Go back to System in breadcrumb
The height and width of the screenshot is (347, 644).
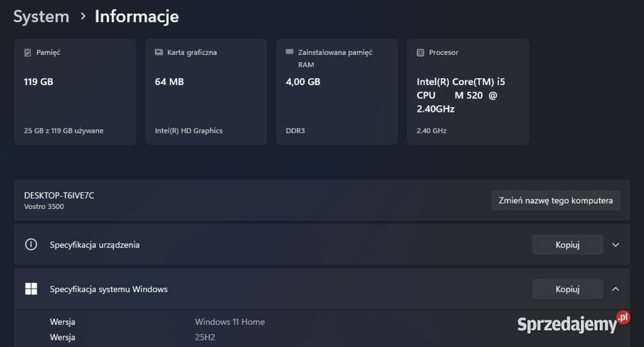41,16
